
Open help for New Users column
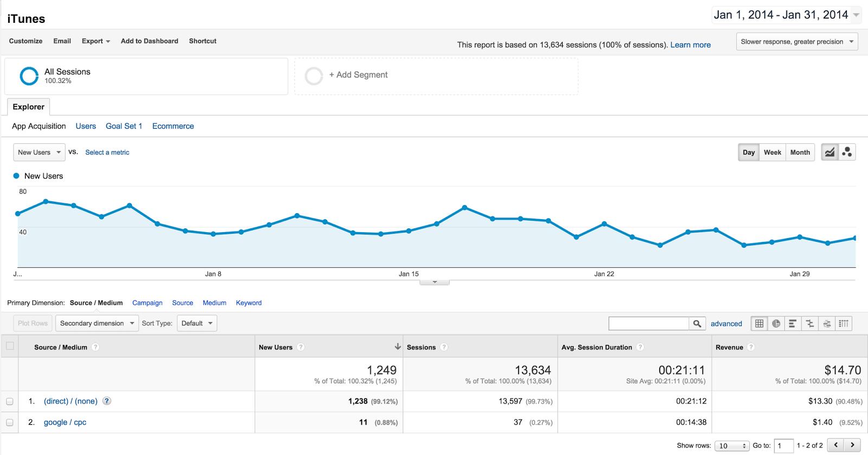(301, 347)
